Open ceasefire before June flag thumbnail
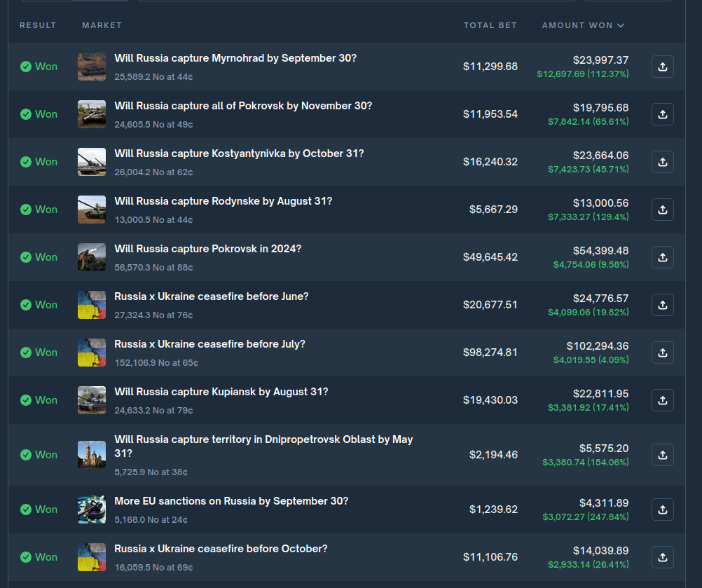The image size is (702, 588). tap(92, 305)
